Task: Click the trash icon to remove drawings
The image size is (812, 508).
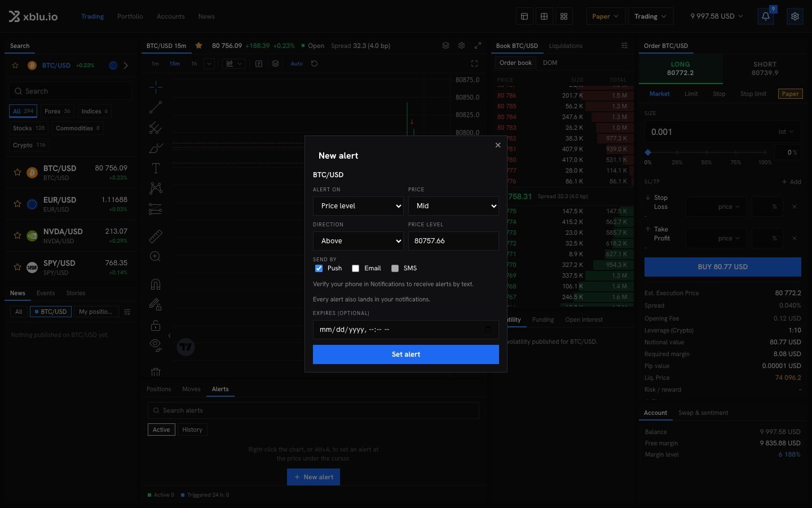Action: coord(156,372)
